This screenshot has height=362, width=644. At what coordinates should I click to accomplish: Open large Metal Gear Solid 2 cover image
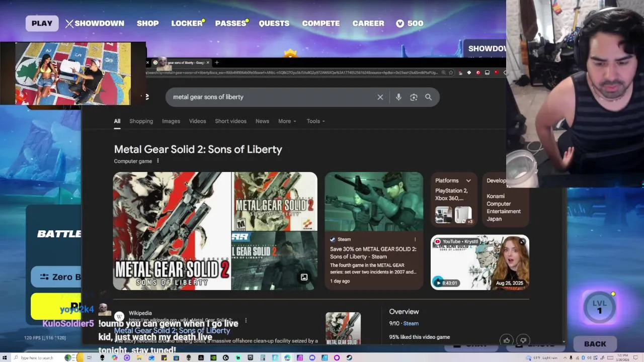click(x=172, y=231)
